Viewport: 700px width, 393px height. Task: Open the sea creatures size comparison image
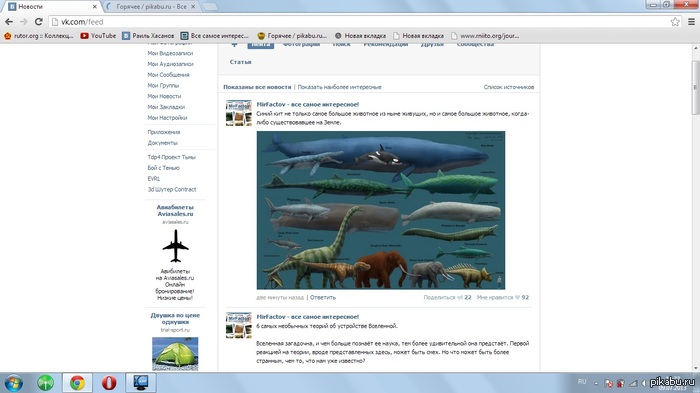(381, 210)
